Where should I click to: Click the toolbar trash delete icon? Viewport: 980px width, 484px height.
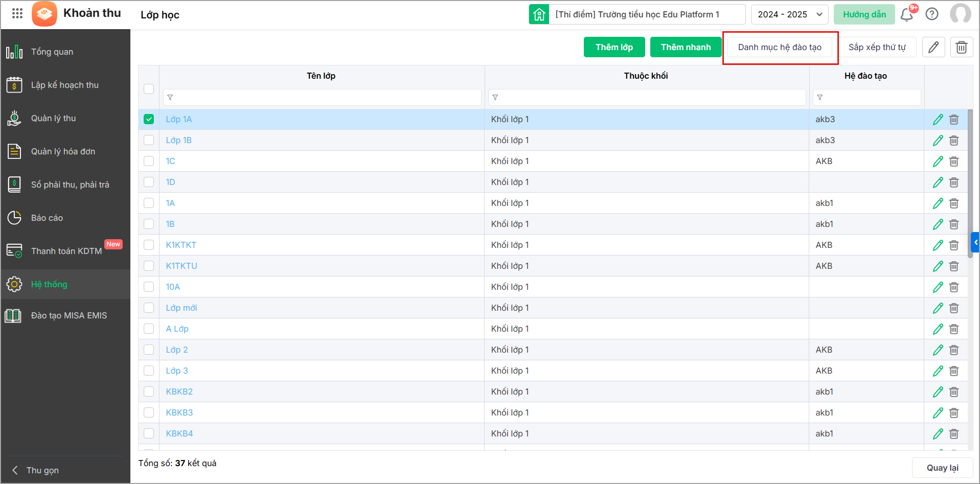tap(962, 47)
